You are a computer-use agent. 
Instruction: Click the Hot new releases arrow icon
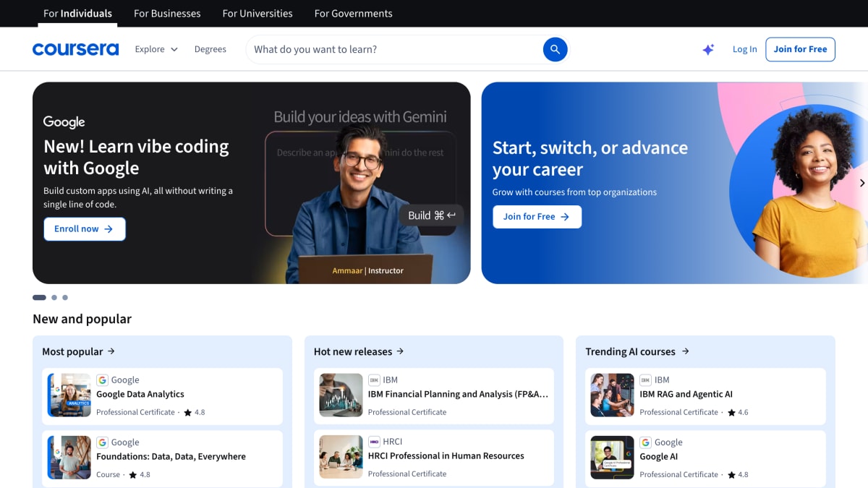tap(400, 351)
